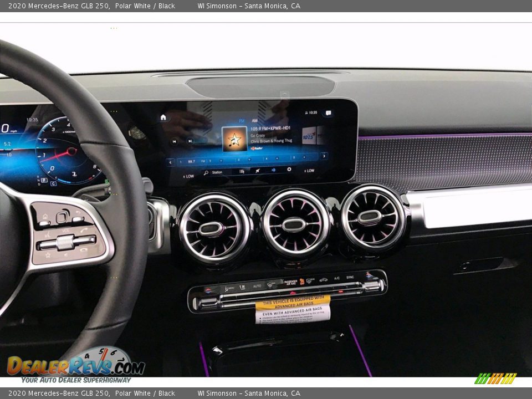Tap the magnifier Station search icon
Viewport: 532px width, 399px height.
coord(206,171)
